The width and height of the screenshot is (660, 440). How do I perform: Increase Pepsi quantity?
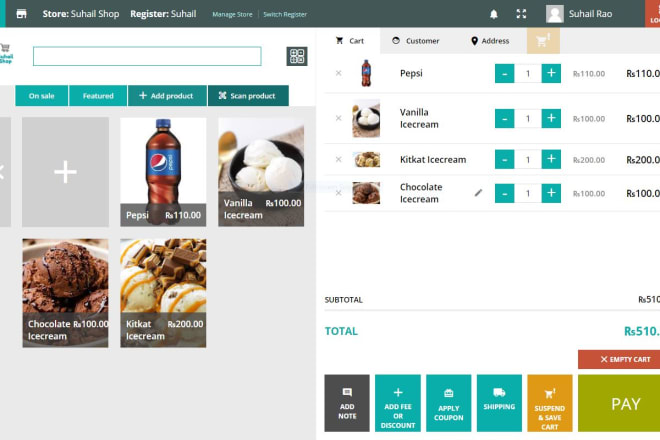click(551, 74)
